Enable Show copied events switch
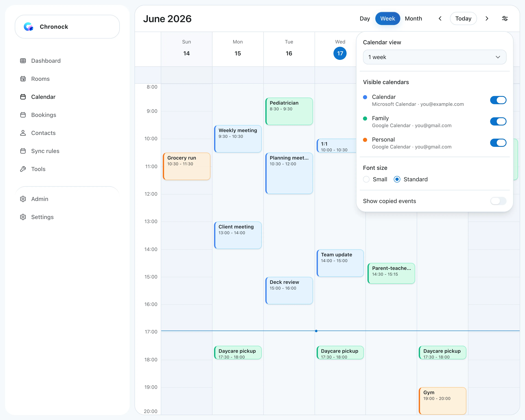 click(498, 201)
